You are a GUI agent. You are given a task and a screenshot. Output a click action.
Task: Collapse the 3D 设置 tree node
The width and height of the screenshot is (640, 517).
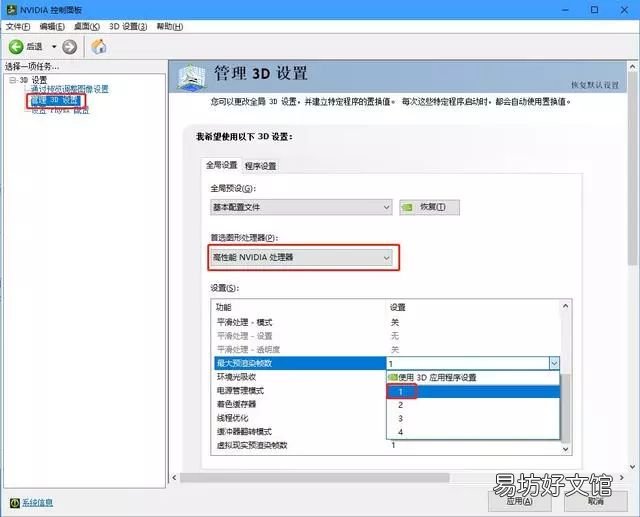pos(13,80)
